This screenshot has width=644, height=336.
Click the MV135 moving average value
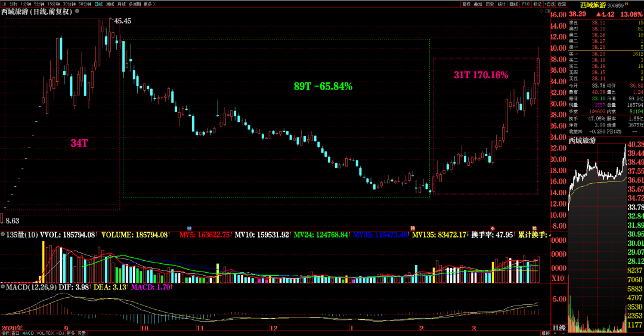click(439, 235)
